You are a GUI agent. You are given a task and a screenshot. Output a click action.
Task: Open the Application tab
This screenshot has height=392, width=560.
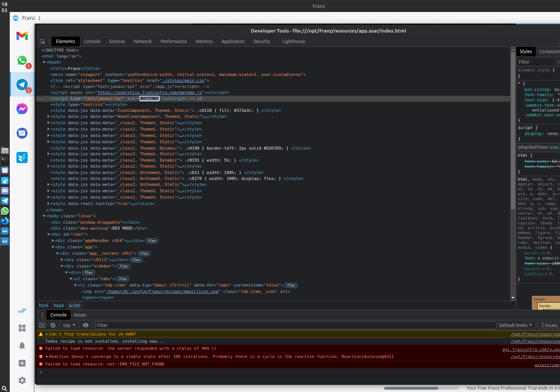point(233,42)
